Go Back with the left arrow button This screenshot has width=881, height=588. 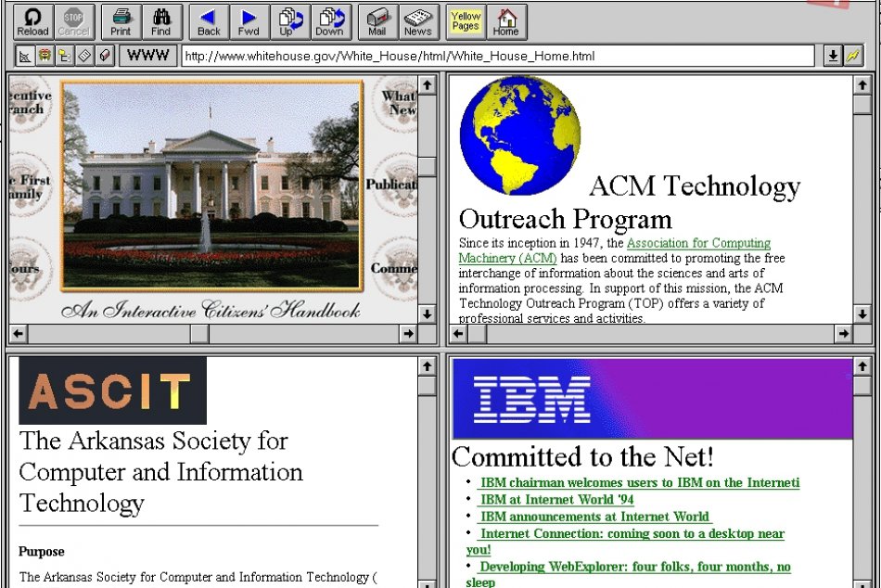coord(209,22)
